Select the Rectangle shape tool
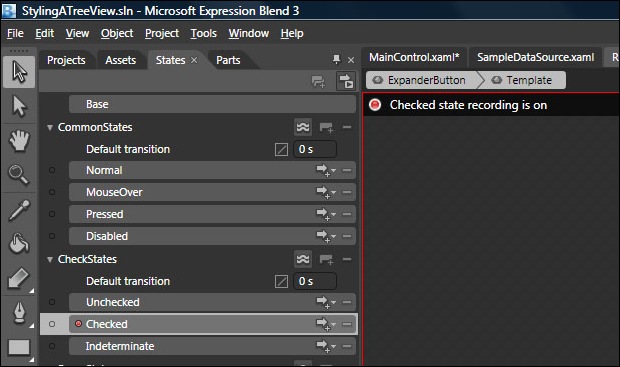 [x=19, y=348]
